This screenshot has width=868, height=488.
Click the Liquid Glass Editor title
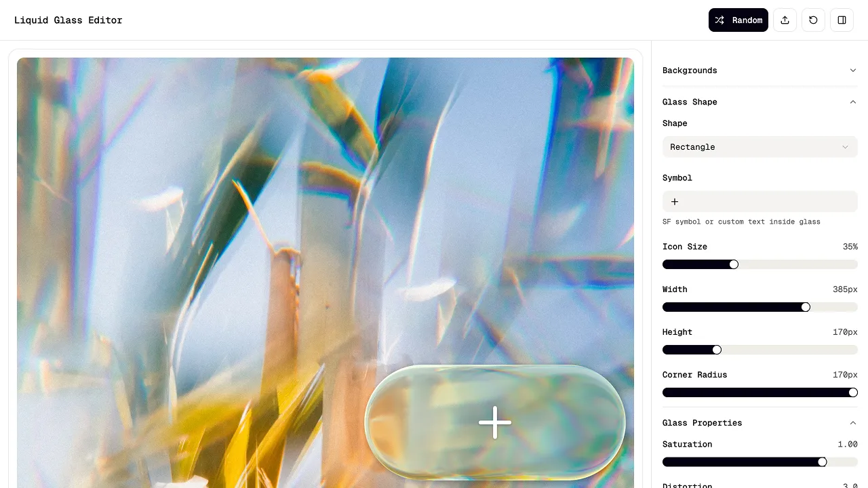68,20
